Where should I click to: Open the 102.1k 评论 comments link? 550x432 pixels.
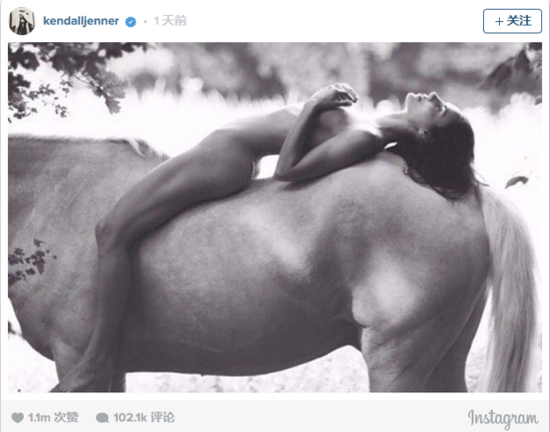point(144,418)
